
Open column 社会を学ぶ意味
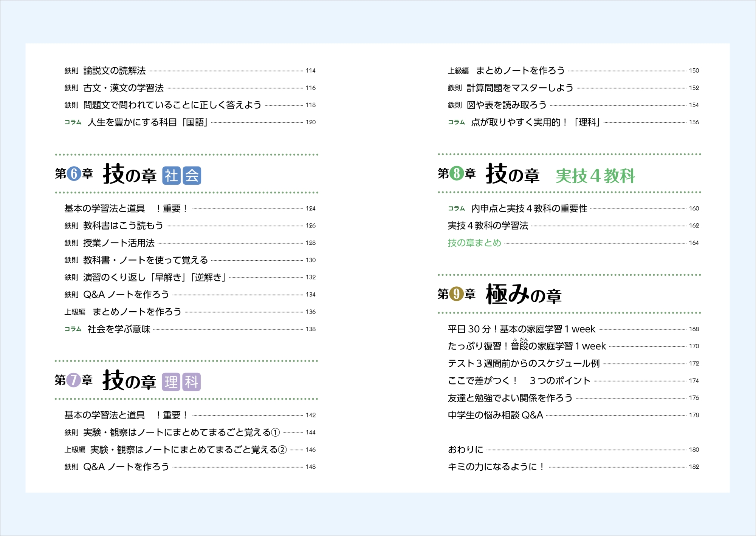[x=119, y=329]
